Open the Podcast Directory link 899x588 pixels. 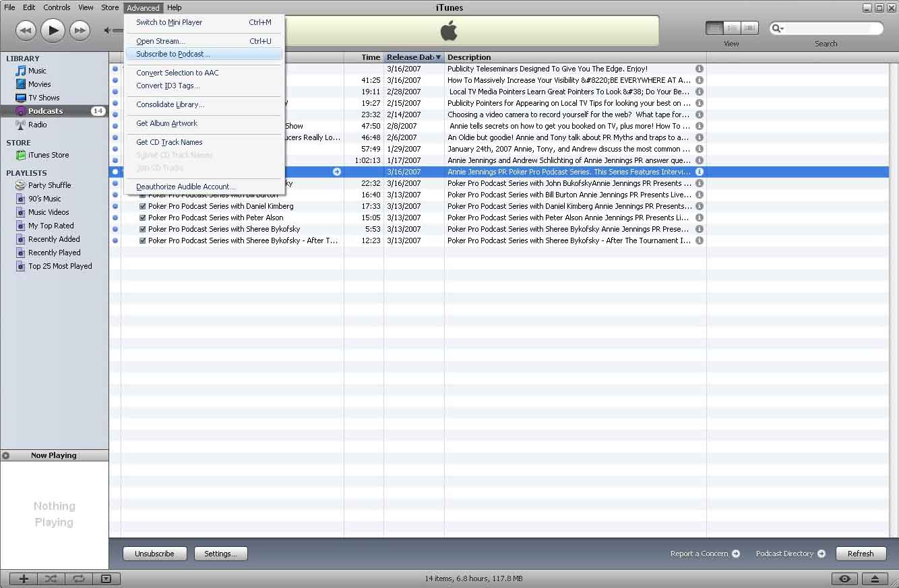click(790, 554)
